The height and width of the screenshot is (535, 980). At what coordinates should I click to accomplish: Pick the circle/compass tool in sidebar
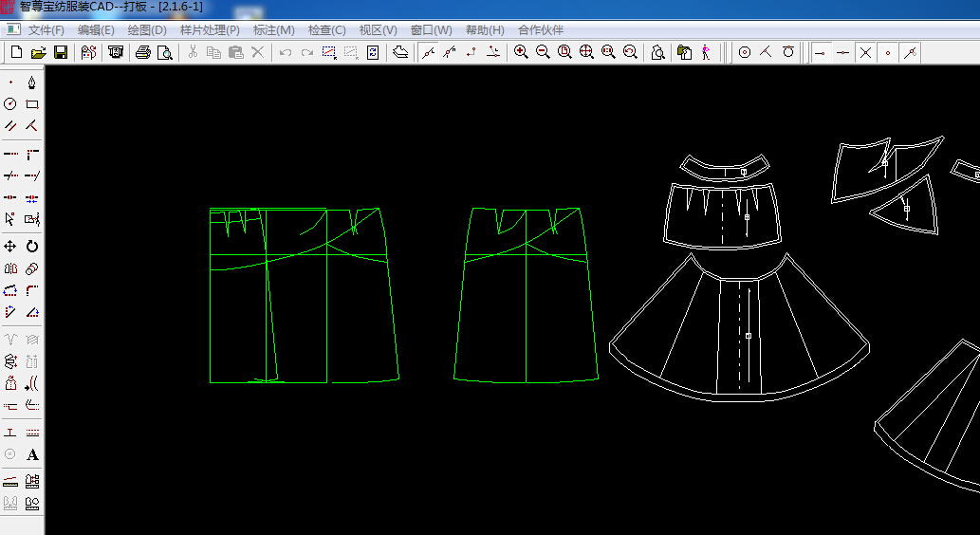[x=10, y=104]
